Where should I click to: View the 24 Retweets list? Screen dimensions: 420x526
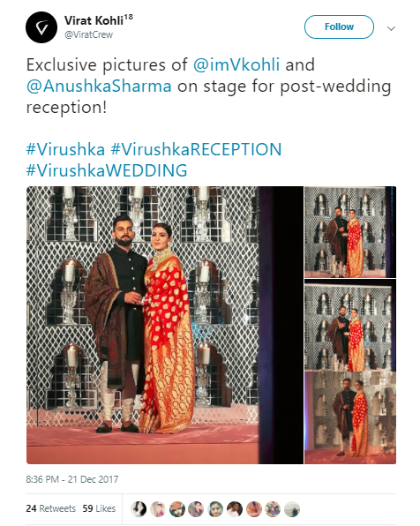pyautogui.click(x=51, y=508)
